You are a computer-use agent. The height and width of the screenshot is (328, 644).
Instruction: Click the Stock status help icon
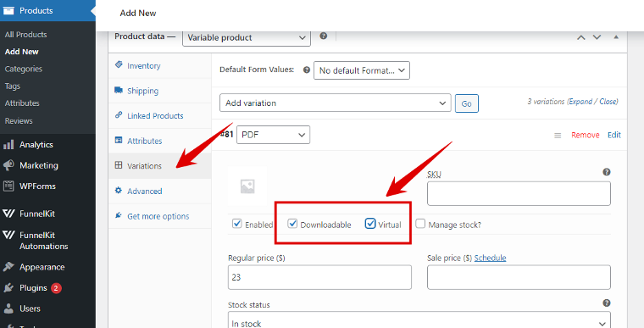[606, 303]
